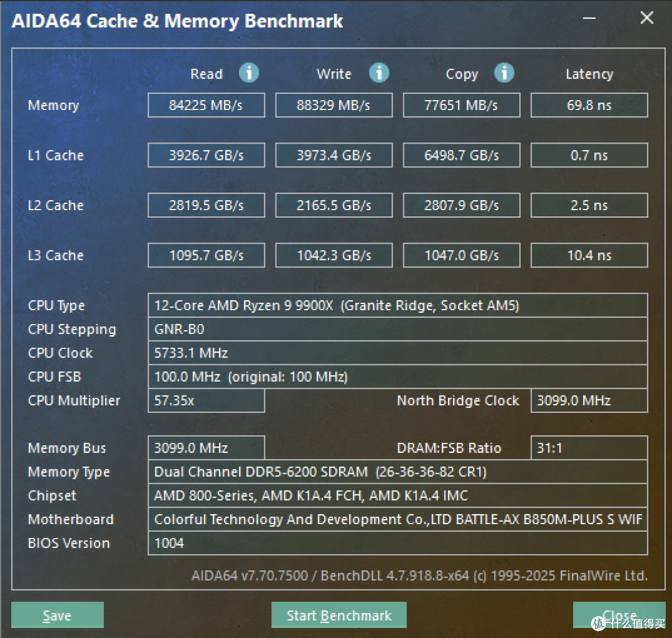Click the Memory Type DDR5-6200 SDRAM field

pyautogui.click(x=398, y=472)
